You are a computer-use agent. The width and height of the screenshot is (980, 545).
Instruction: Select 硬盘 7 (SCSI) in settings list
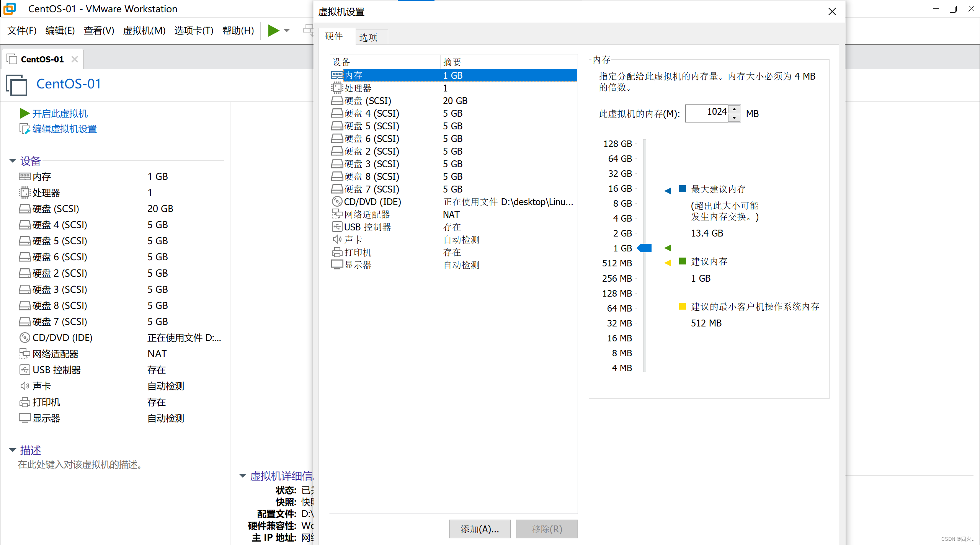tap(453, 189)
